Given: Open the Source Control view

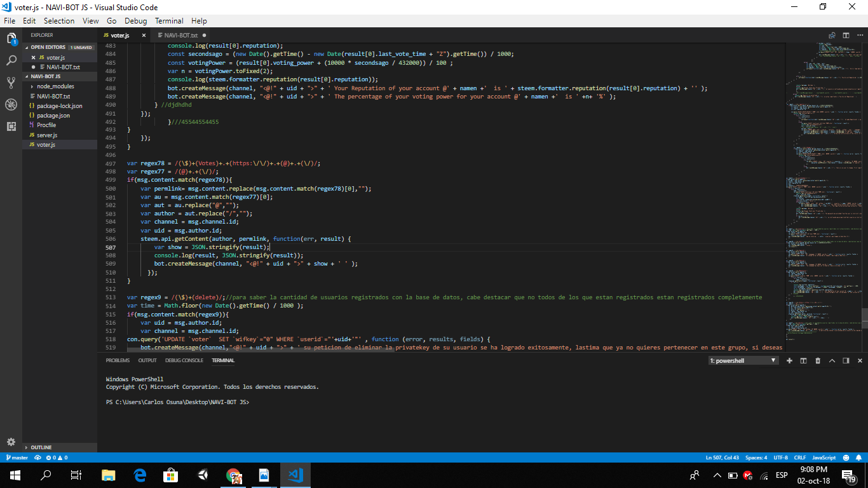Looking at the screenshot, I should point(11,83).
